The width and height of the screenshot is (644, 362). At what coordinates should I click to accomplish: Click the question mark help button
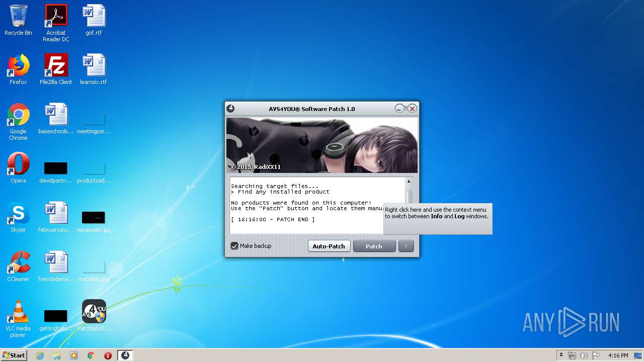[x=406, y=246]
